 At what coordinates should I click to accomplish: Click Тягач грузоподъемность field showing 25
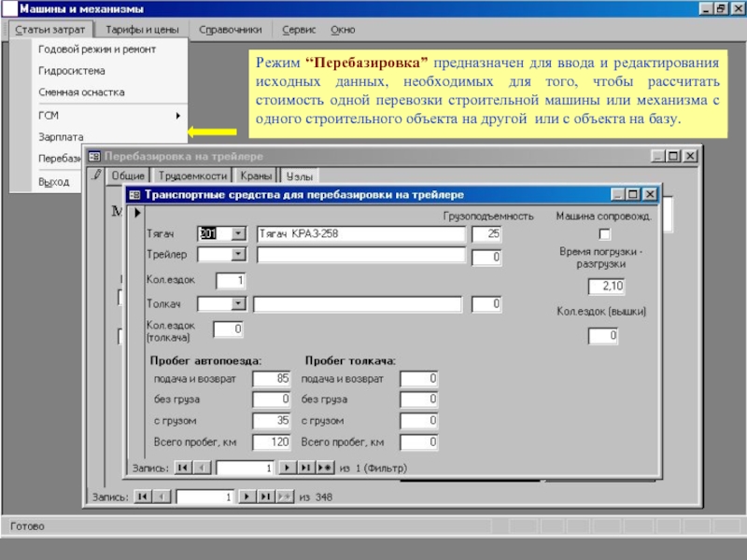[486, 234]
